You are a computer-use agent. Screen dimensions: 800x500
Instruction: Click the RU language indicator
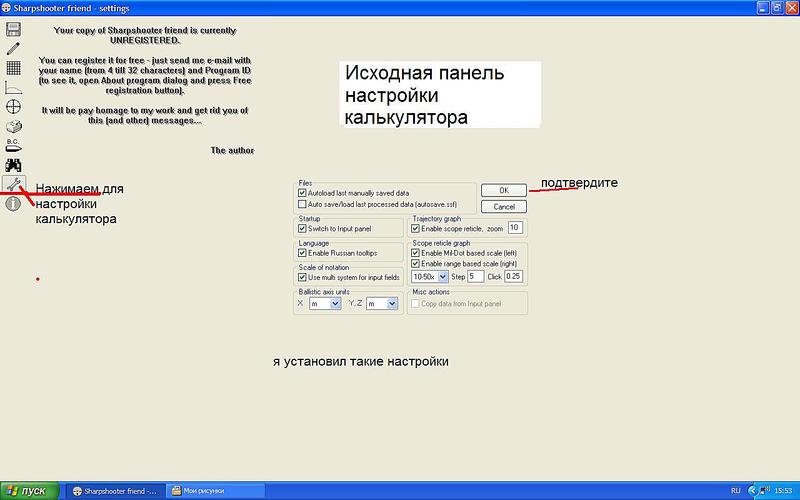pos(735,491)
